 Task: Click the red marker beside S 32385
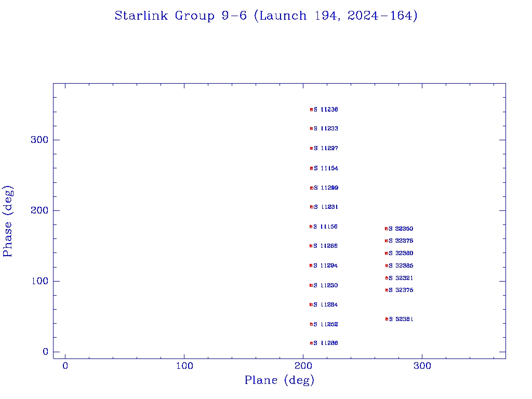[x=387, y=265]
